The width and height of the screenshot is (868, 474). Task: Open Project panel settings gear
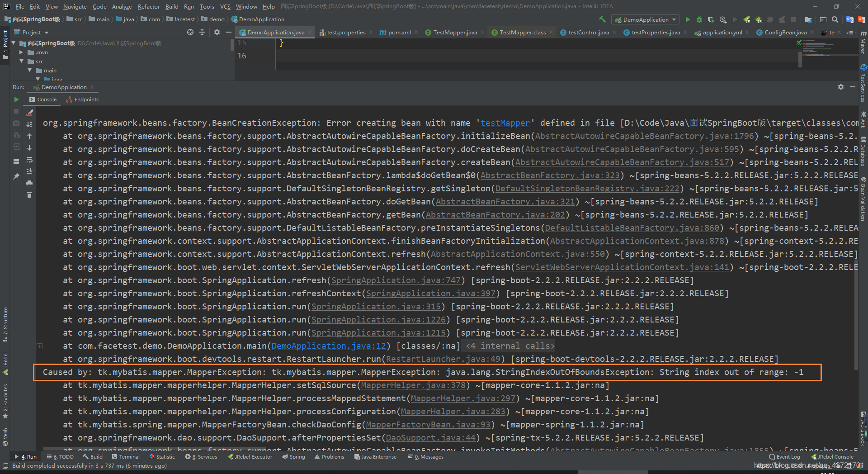tap(217, 32)
